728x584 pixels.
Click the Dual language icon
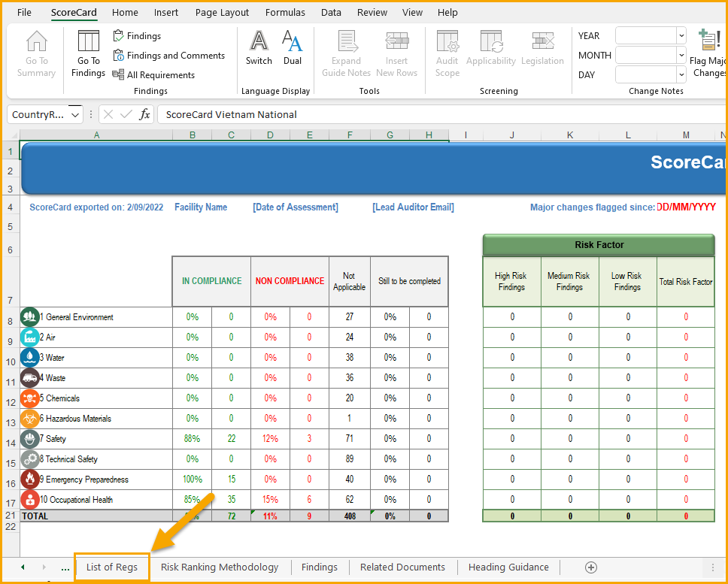pos(292,41)
